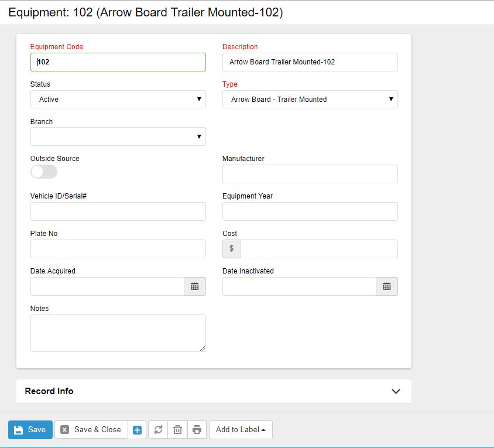The width and height of the screenshot is (494, 448).
Task: Click the Equipment Code input field
Action: [118, 62]
